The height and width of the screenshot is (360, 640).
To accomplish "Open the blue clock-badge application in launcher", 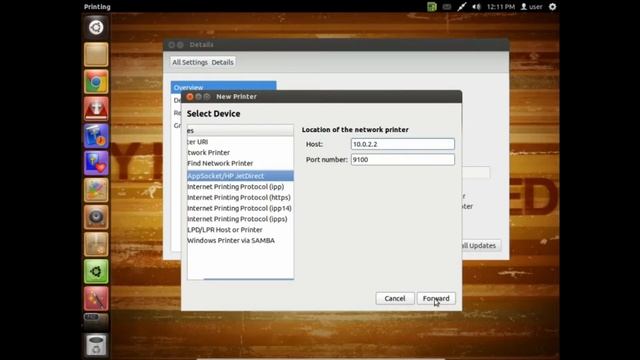I will click(x=96, y=136).
